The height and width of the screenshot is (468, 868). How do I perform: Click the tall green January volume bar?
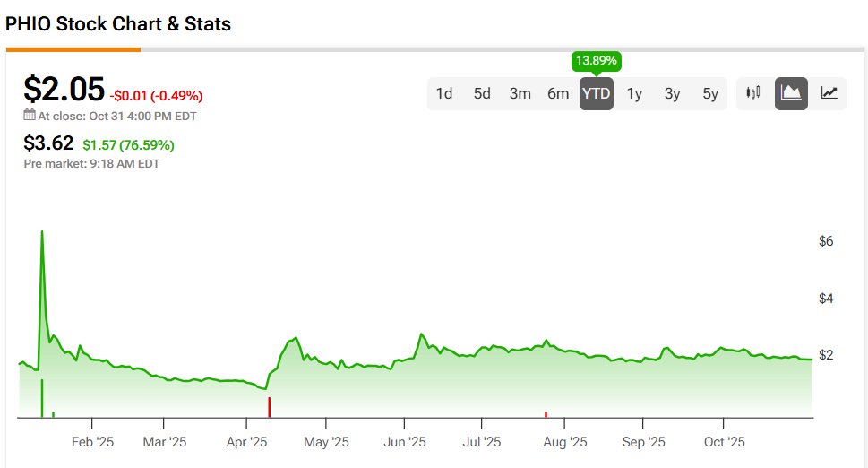(x=41, y=399)
